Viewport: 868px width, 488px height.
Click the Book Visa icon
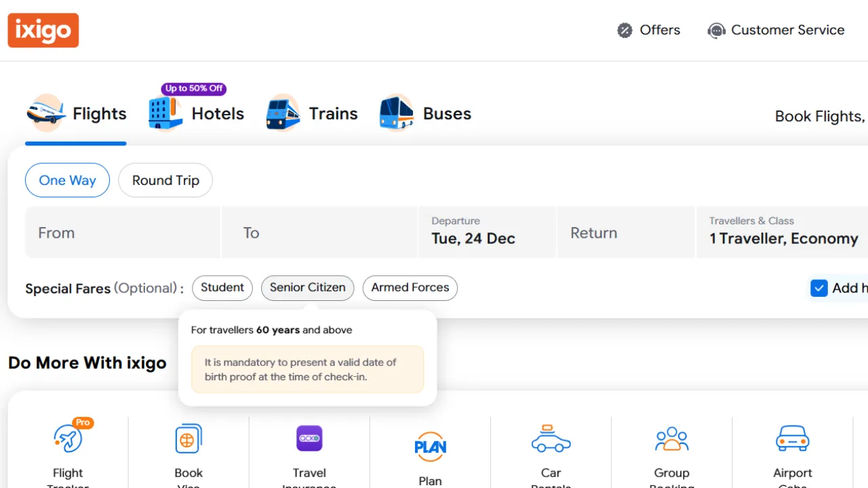click(x=189, y=440)
